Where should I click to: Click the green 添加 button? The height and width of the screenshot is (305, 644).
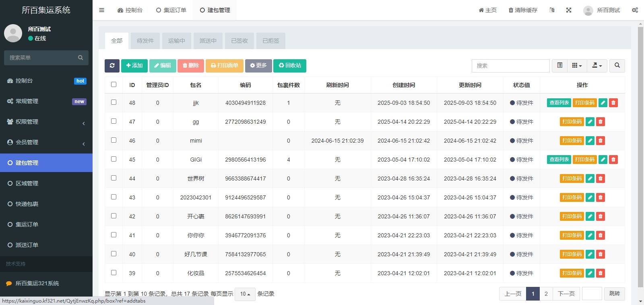(x=134, y=66)
